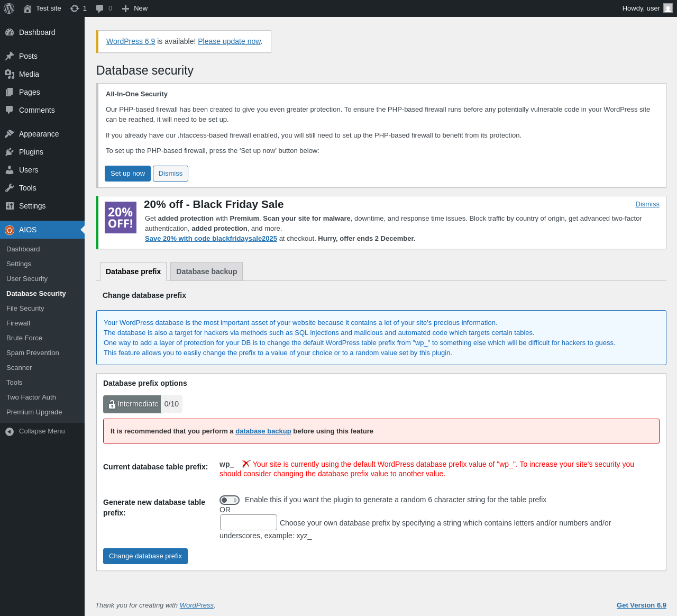This screenshot has width=677, height=616.
Task: Click the Posts pushpin icon
Action: 10,56
